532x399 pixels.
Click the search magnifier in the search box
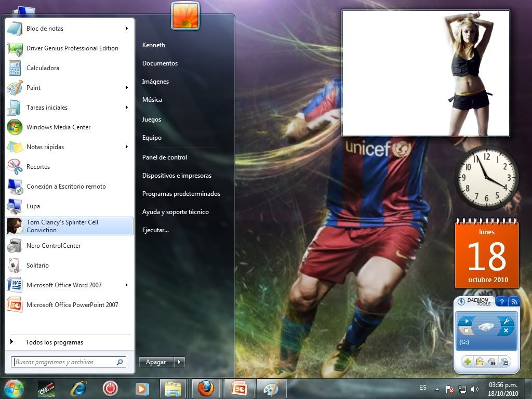point(120,362)
